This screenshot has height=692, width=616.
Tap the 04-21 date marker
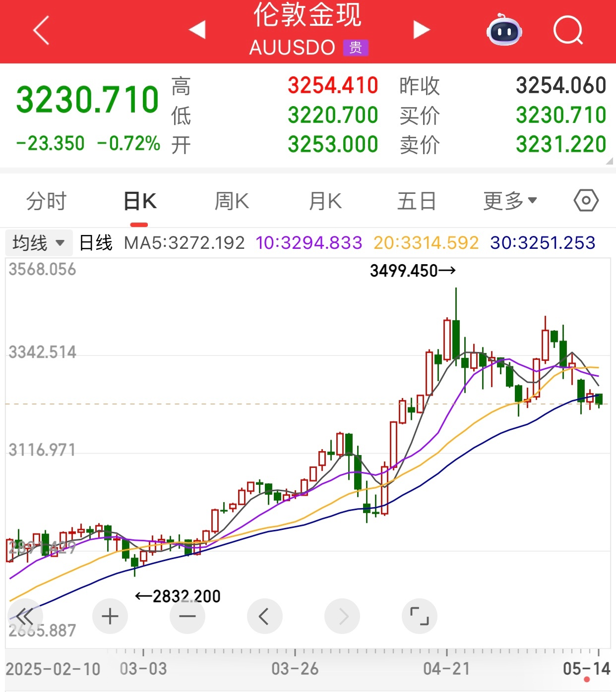pyautogui.click(x=446, y=669)
